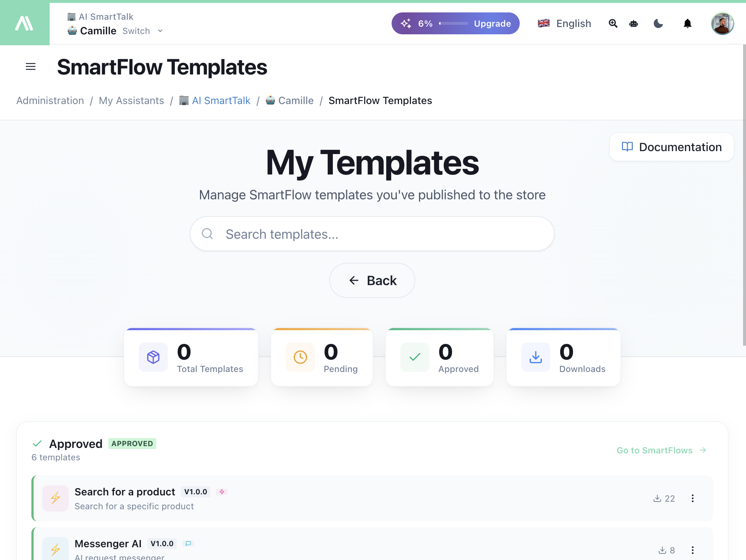Click the Downloads stat icon
The image size is (746, 560).
[535, 357]
